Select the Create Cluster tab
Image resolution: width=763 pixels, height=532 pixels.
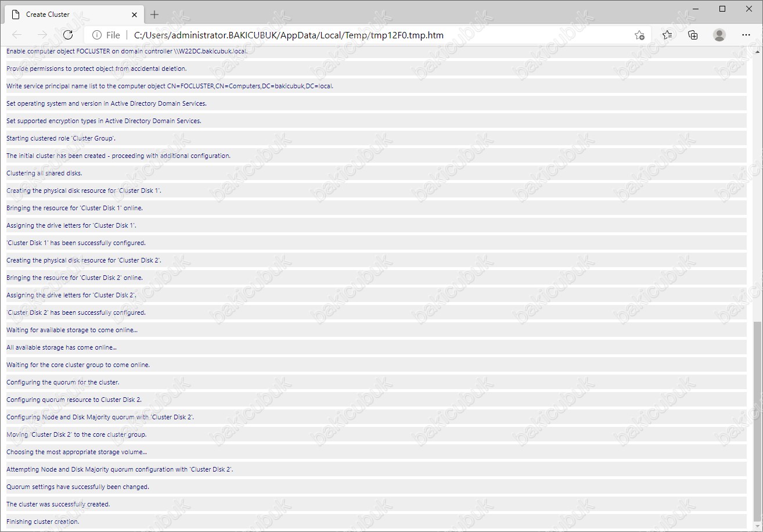pyautogui.click(x=74, y=15)
